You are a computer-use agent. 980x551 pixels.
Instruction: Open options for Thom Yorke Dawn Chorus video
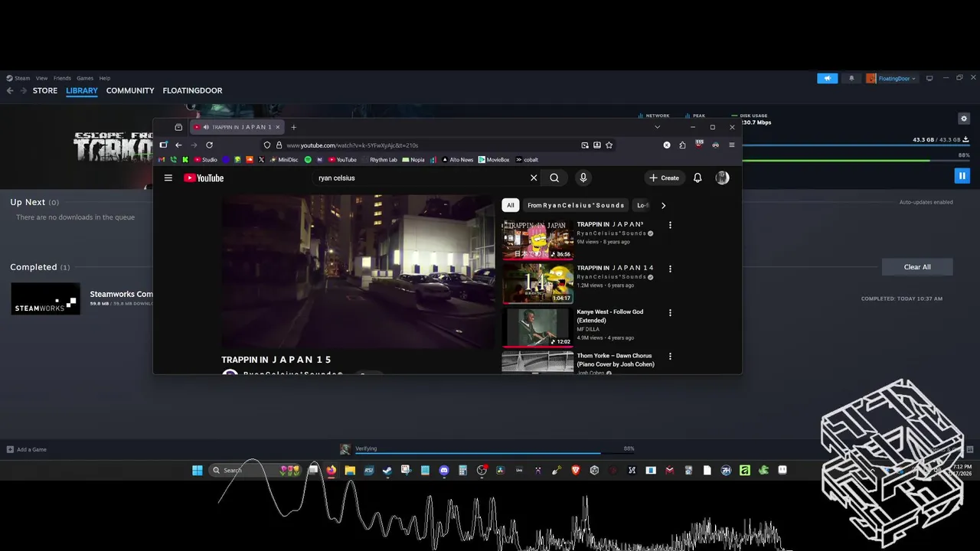coord(670,356)
